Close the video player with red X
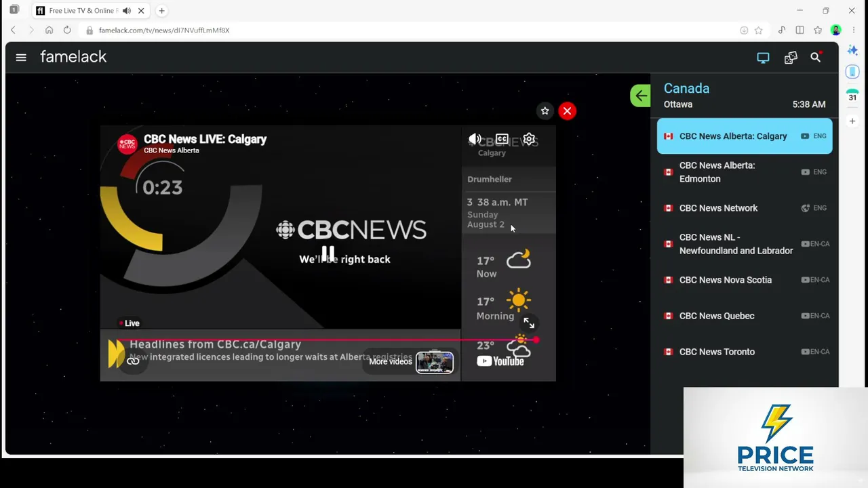868x488 pixels. pyautogui.click(x=568, y=111)
